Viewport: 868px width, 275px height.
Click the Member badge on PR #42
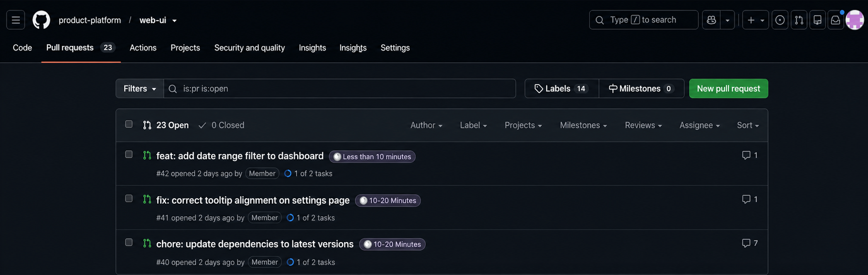click(x=262, y=173)
